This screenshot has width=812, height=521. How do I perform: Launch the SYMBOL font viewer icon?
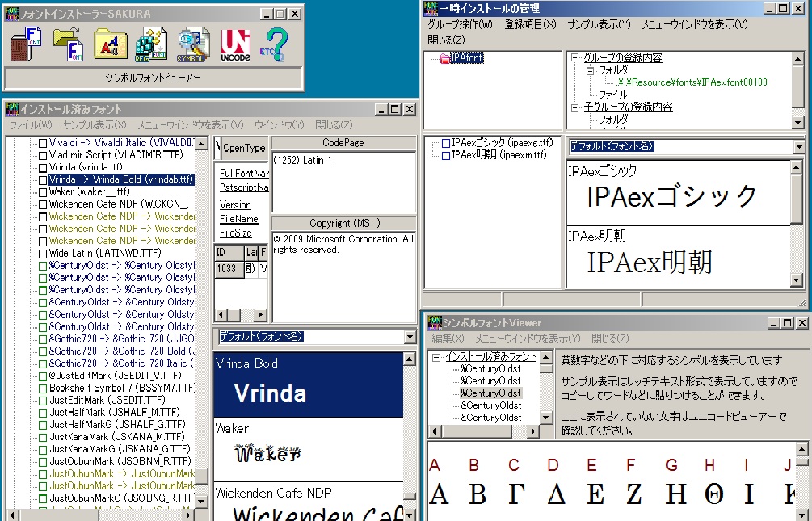(x=193, y=44)
